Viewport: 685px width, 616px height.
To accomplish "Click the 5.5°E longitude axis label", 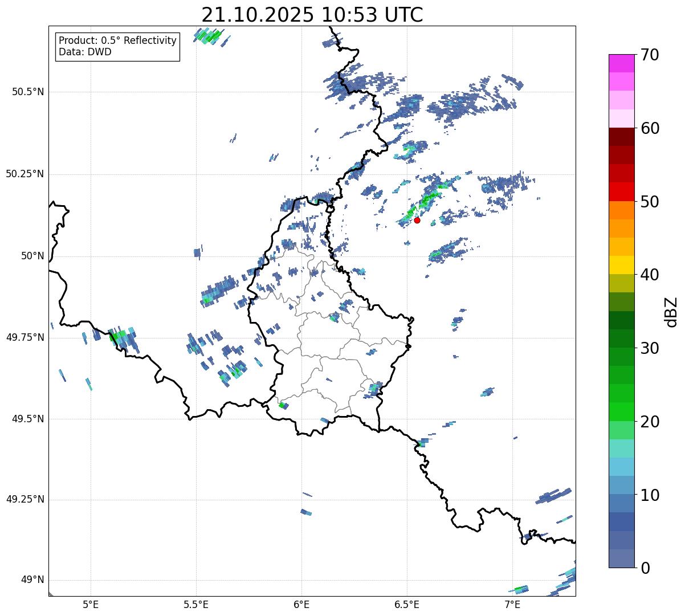I will pyautogui.click(x=196, y=604).
